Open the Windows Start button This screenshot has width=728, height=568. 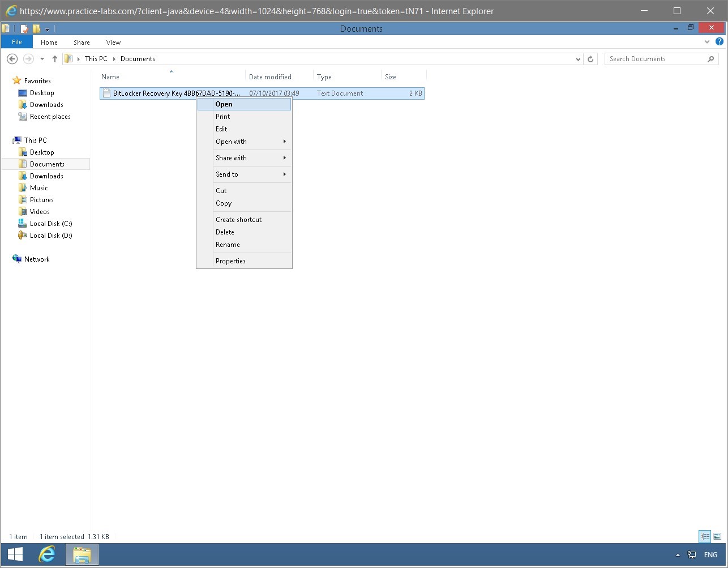[14, 554]
